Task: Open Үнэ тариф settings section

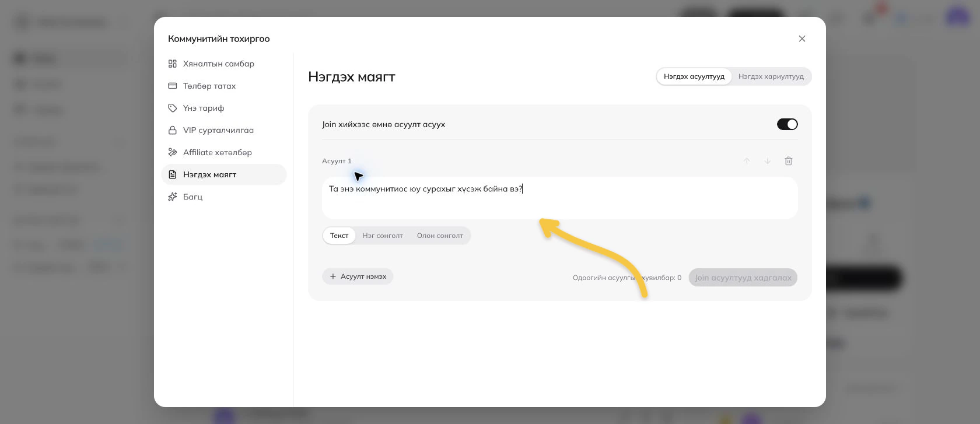Action: [x=224, y=108]
